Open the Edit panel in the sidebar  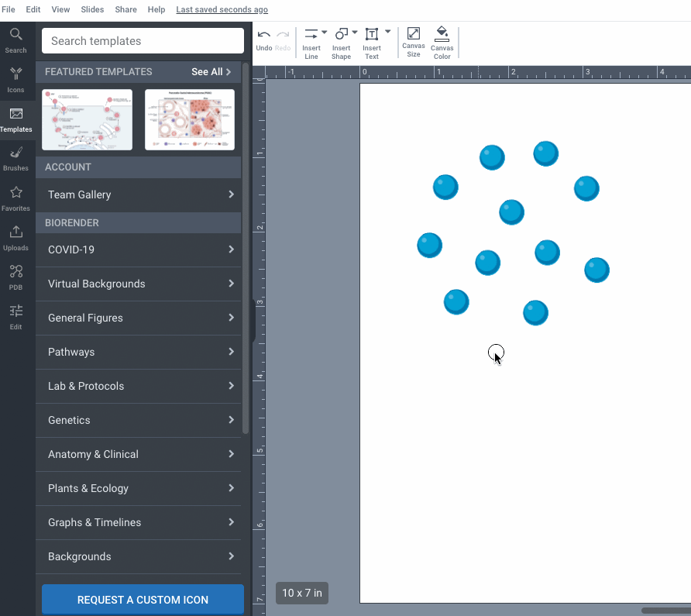15,317
